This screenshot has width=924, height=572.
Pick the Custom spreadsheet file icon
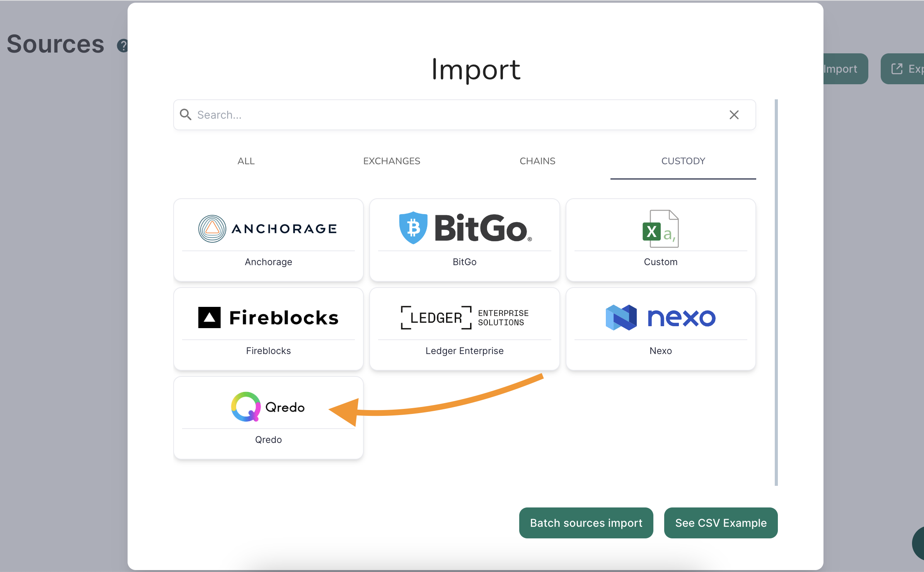[x=660, y=228]
